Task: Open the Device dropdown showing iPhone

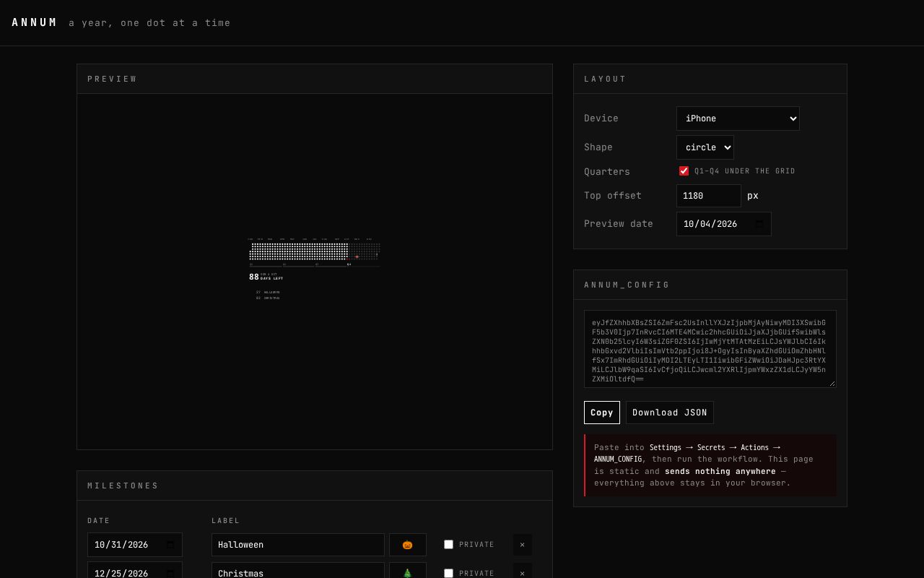Action: point(738,118)
